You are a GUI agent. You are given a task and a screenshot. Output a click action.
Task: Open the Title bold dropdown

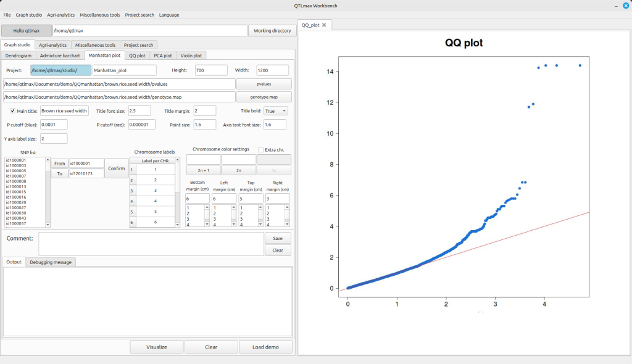(x=275, y=111)
